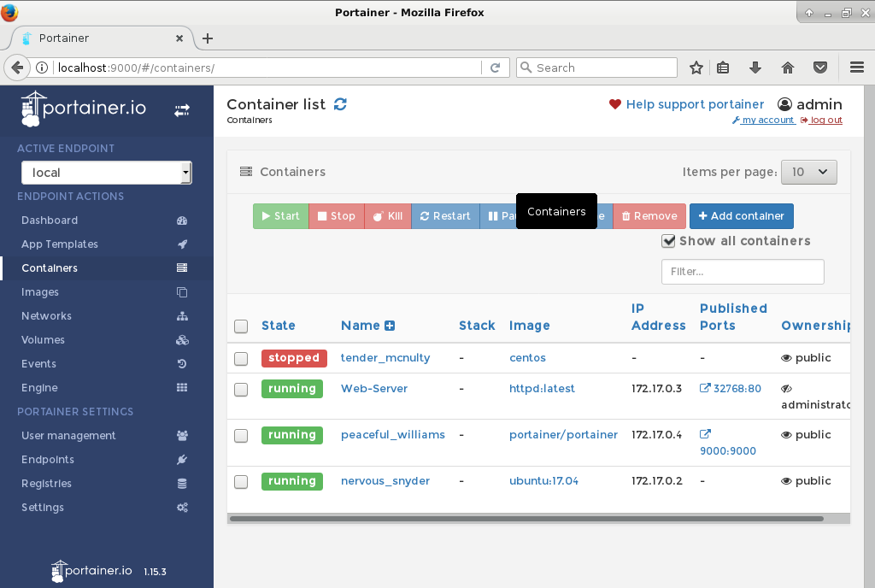Click the rocket icon for App Templates
Image resolution: width=875 pixels, height=588 pixels.
(182, 244)
